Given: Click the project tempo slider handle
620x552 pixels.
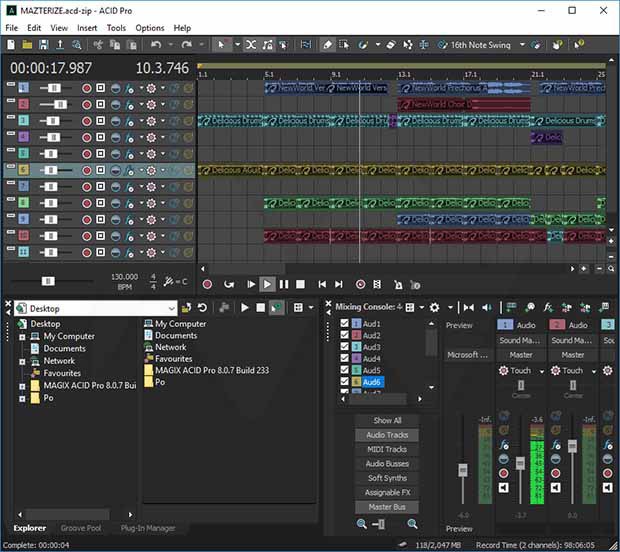Looking at the screenshot, I should pos(48,281).
